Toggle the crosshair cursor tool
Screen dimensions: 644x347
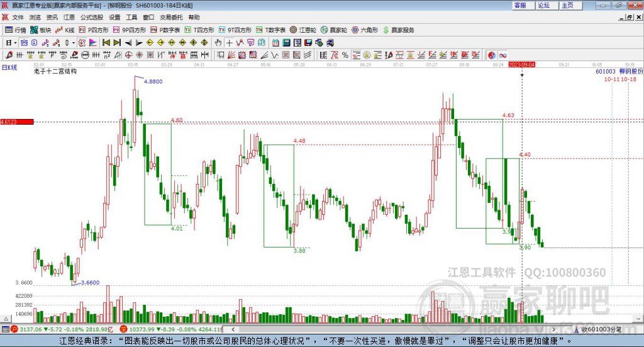point(229,43)
